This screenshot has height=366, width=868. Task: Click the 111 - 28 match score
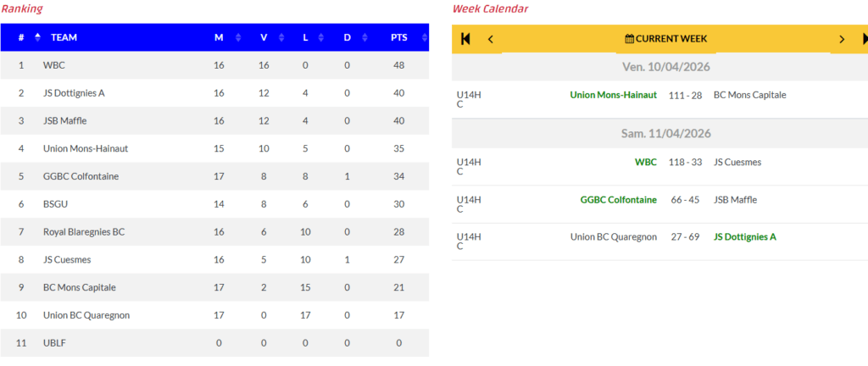(x=685, y=95)
